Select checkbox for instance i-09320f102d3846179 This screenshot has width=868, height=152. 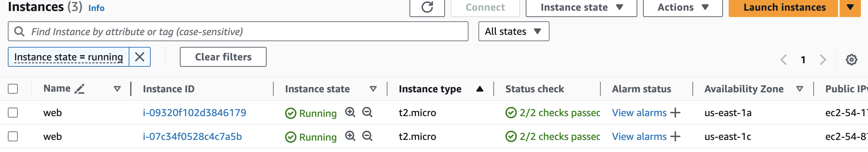pyautogui.click(x=13, y=113)
